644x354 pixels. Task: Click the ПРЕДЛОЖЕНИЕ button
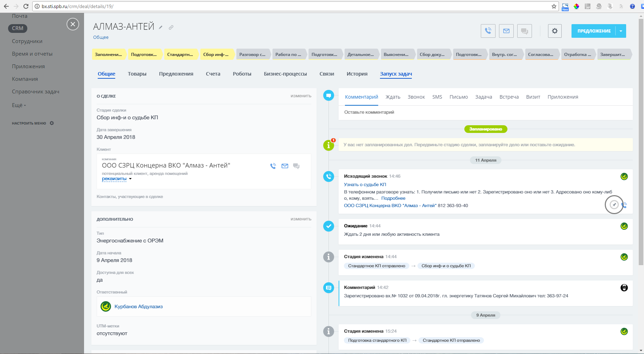[594, 31]
